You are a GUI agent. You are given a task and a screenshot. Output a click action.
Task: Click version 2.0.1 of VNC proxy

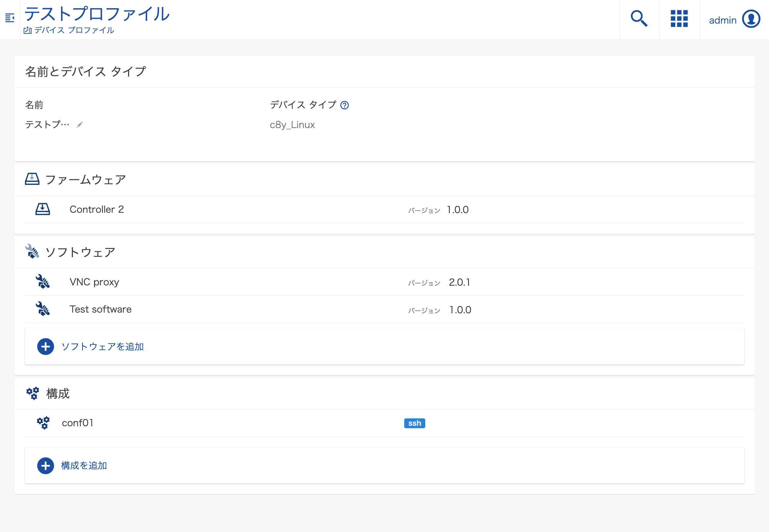coord(459,282)
